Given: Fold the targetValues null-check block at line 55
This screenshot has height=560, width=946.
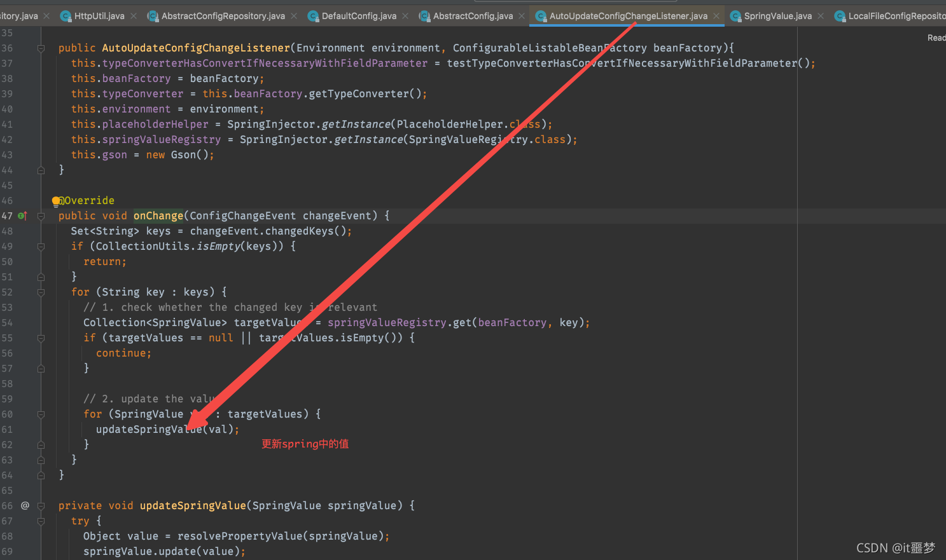Looking at the screenshot, I should pos(41,338).
